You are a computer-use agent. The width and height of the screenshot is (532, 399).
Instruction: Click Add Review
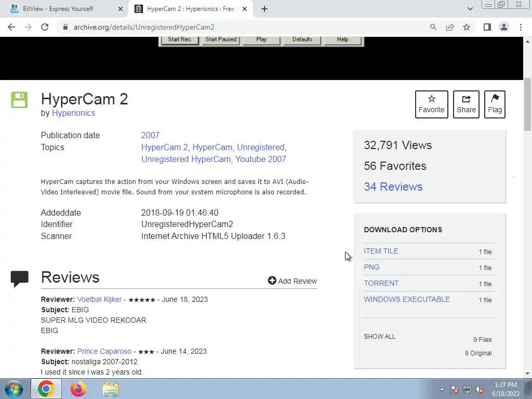click(292, 281)
